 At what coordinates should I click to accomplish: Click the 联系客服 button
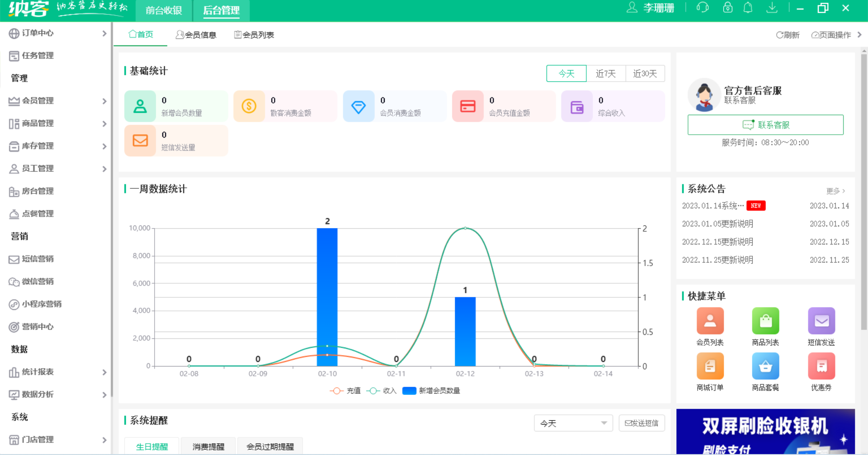765,125
